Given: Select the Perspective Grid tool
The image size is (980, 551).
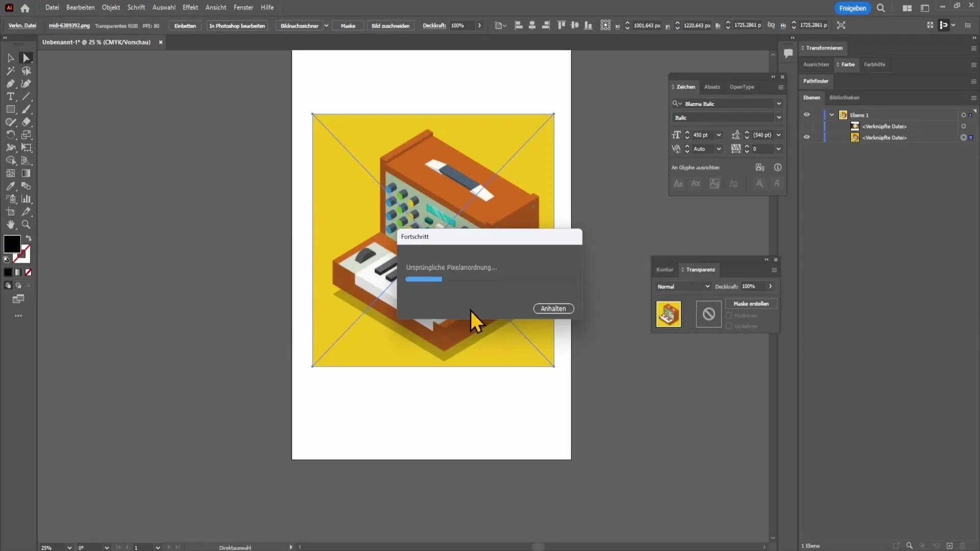Looking at the screenshot, I should click(26, 160).
